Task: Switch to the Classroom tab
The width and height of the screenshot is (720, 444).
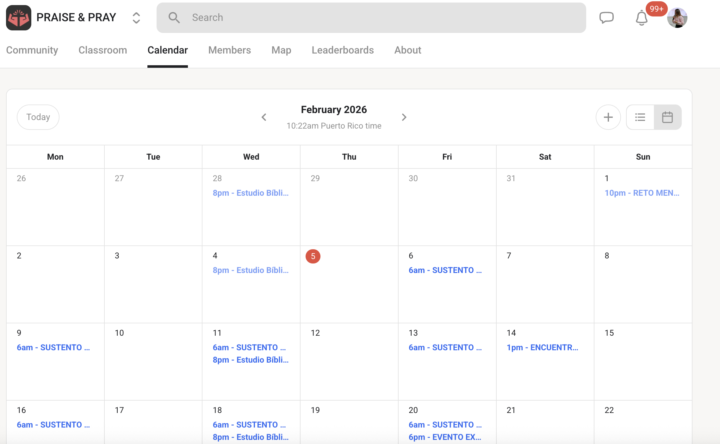Action: pyautogui.click(x=102, y=50)
